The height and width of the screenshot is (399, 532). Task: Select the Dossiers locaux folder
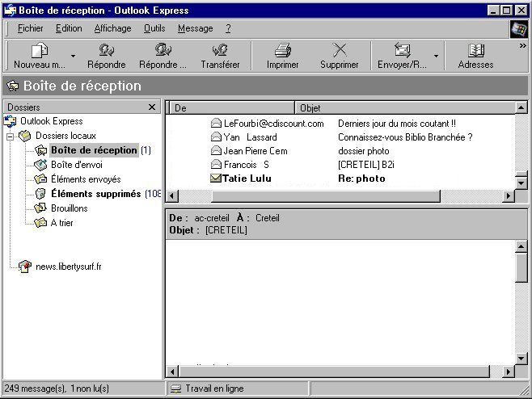tap(65, 136)
